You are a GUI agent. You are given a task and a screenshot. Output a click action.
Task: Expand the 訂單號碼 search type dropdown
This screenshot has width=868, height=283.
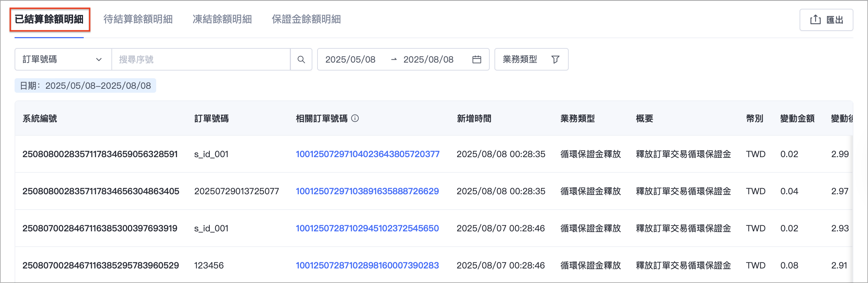tap(63, 59)
